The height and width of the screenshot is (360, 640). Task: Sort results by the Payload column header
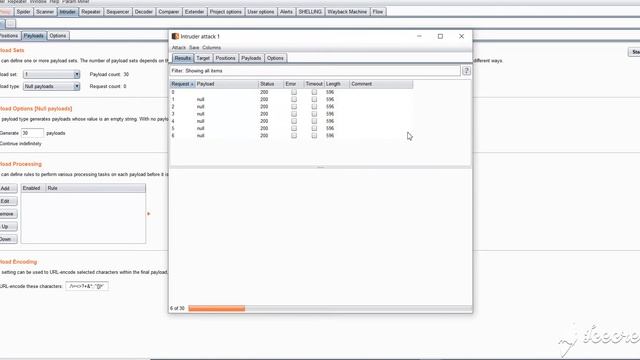click(x=227, y=84)
